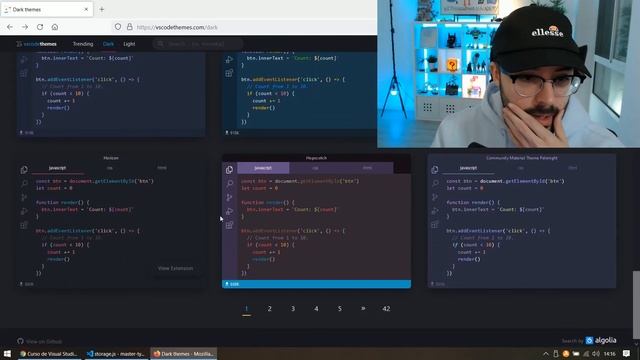Click the Extensions icon in Horizon preview

click(24, 225)
